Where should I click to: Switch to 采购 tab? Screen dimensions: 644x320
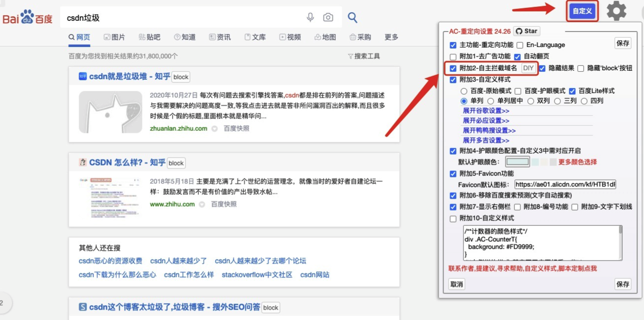coord(360,37)
